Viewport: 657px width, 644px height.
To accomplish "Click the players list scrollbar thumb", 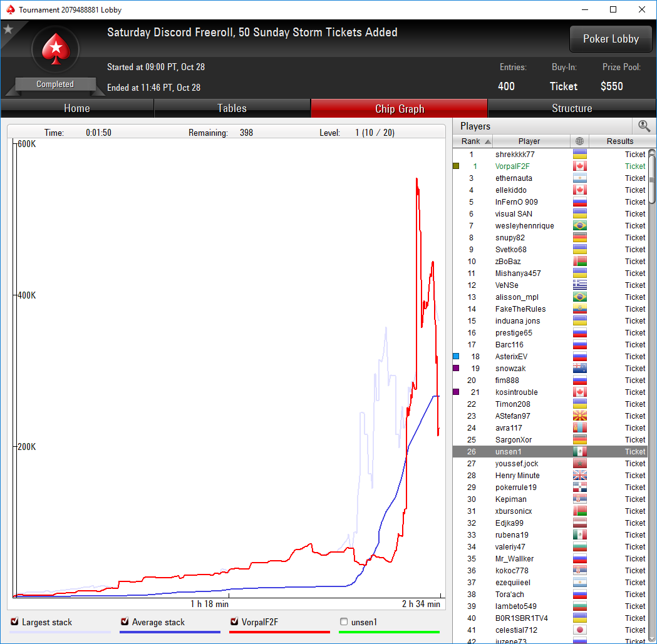I will point(651,179).
